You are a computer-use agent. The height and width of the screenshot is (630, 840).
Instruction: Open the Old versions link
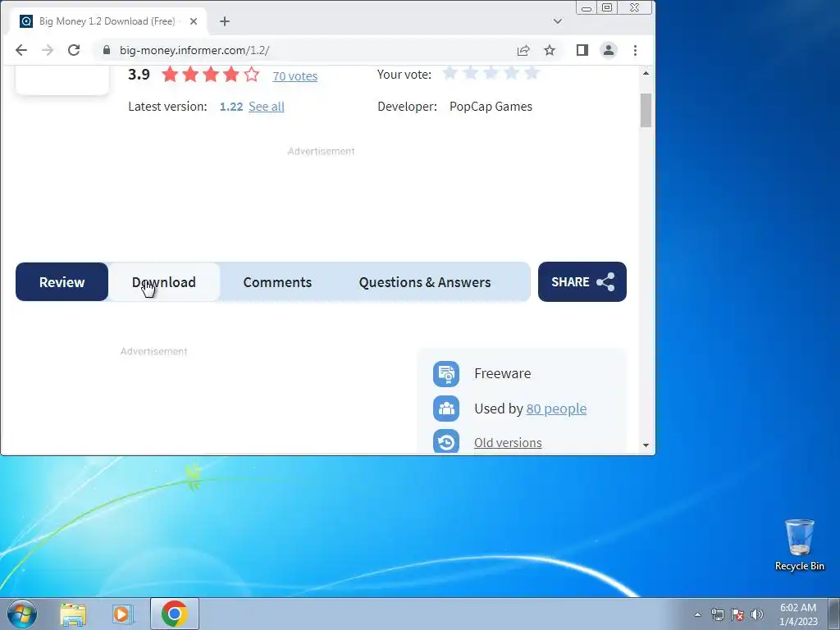point(508,443)
